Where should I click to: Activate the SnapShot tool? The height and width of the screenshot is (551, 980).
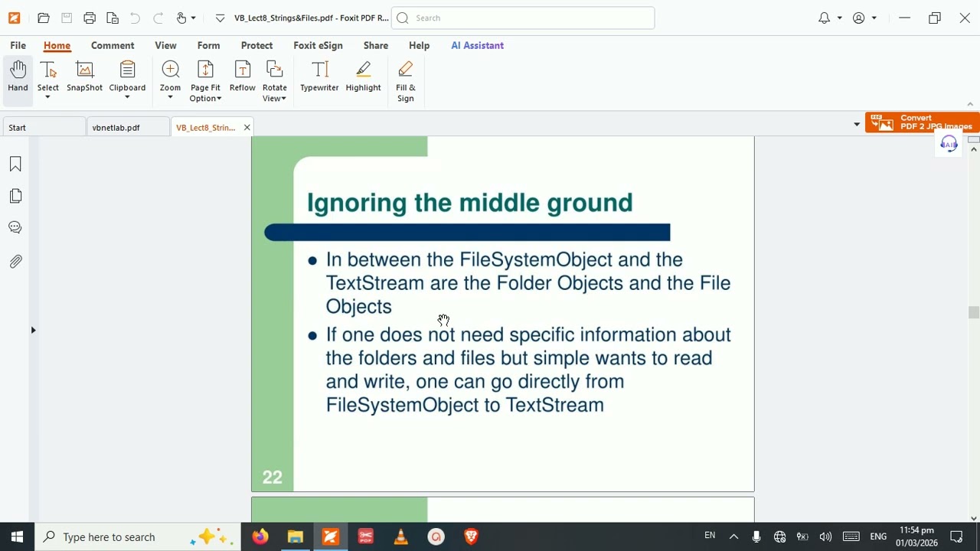[84, 77]
